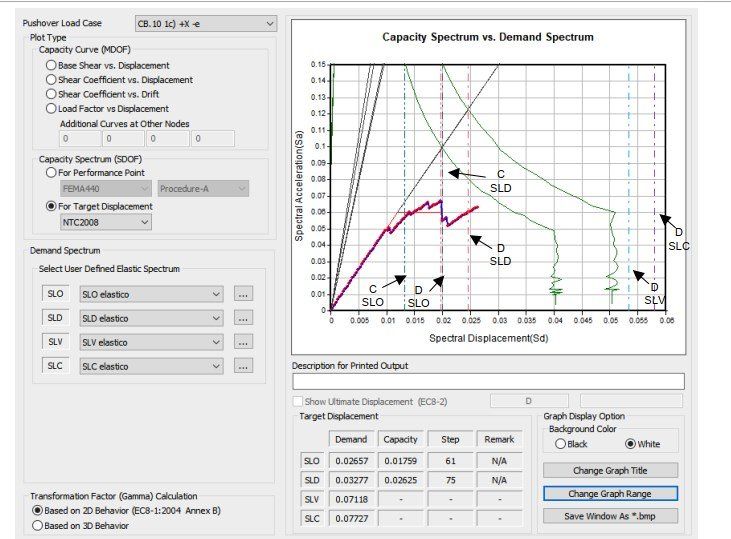
Task: Click the Change Graph Range button
Action: (610, 494)
